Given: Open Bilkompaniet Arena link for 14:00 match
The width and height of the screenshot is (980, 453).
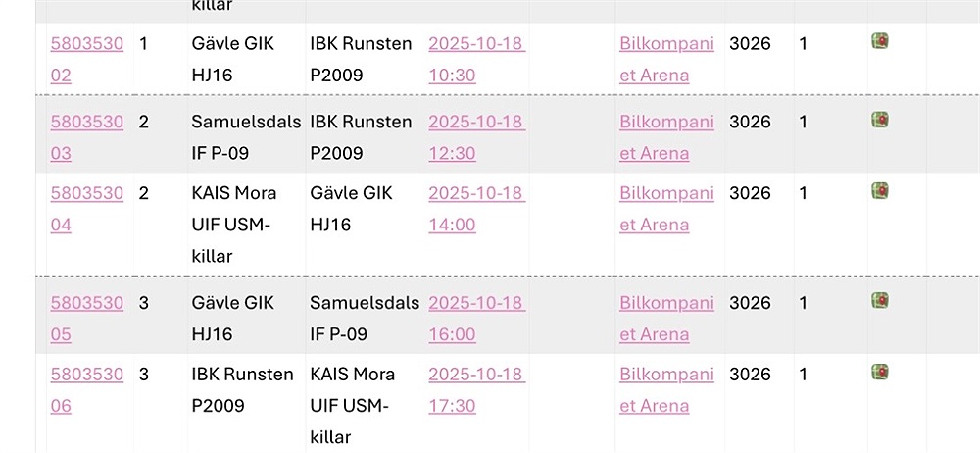Looking at the screenshot, I should point(666,209).
